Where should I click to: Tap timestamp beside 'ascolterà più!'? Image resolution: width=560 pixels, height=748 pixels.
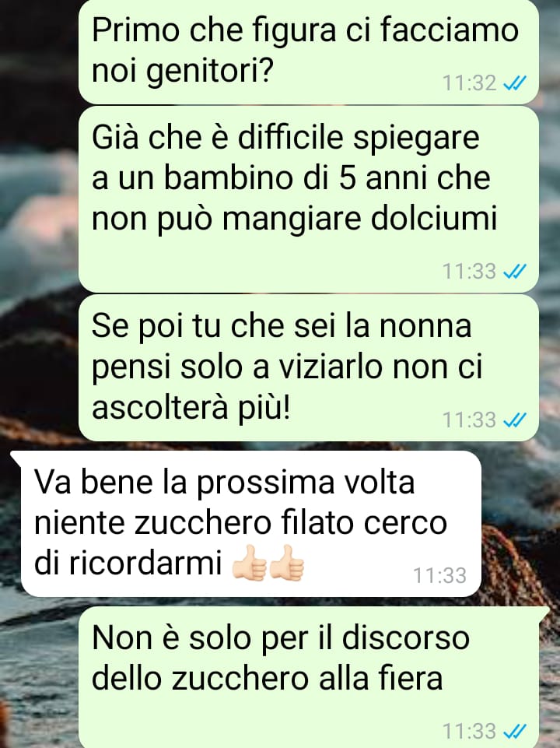tap(470, 420)
